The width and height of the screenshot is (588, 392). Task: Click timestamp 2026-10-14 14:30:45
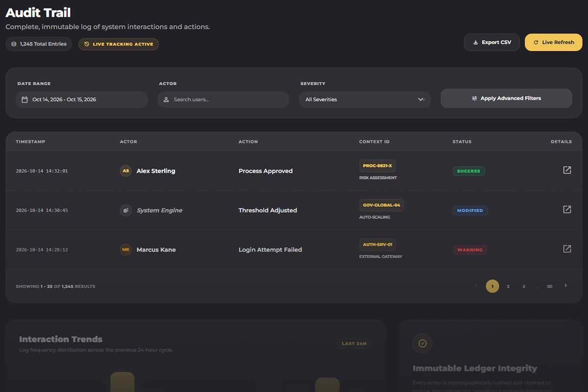pyautogui.click(x=42, y=210)
